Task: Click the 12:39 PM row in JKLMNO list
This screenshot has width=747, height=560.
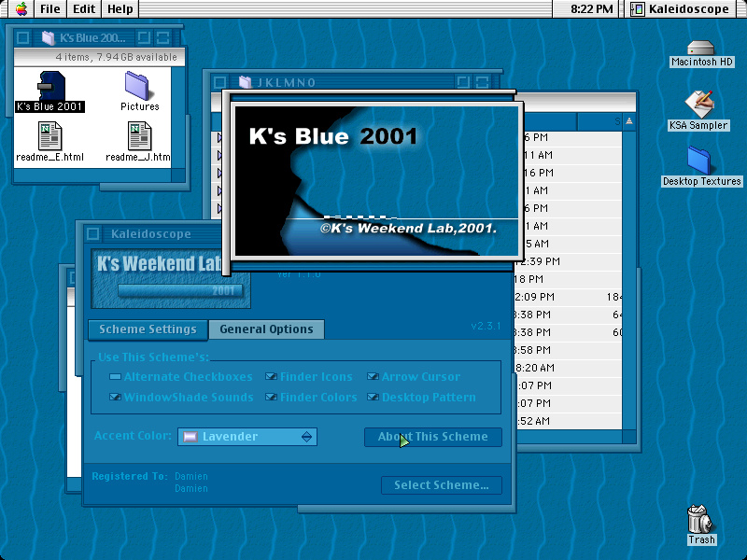Action: 568,261
